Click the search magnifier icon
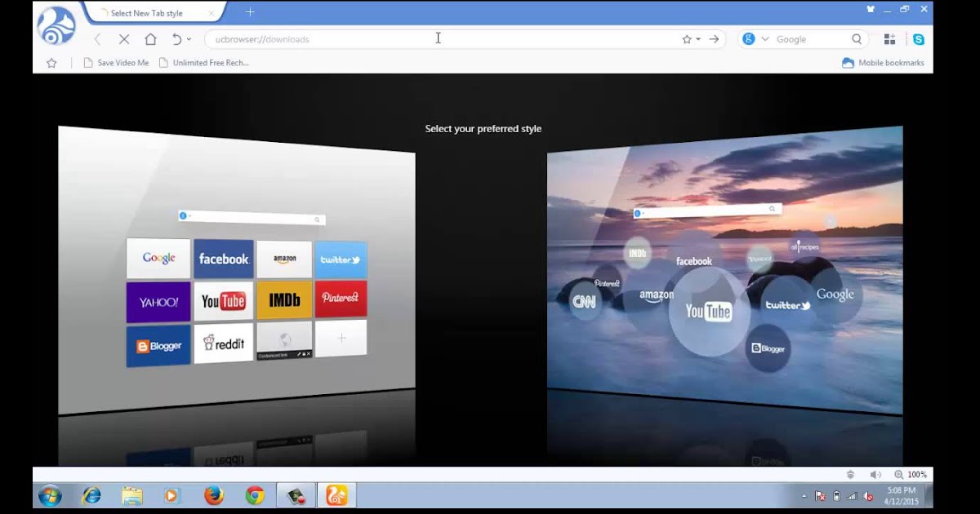Image resolution: width=980 pixels, height=514 pixels. [x=857, y=39]
